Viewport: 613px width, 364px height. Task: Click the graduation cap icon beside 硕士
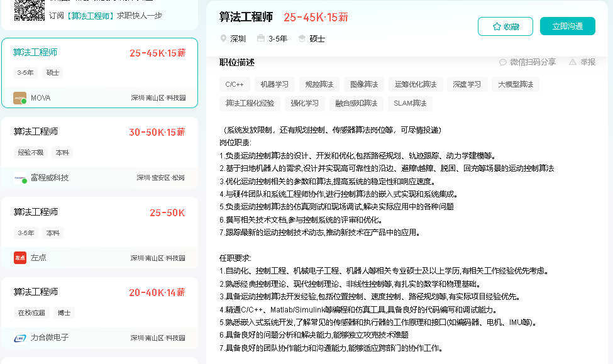(302, 38)
